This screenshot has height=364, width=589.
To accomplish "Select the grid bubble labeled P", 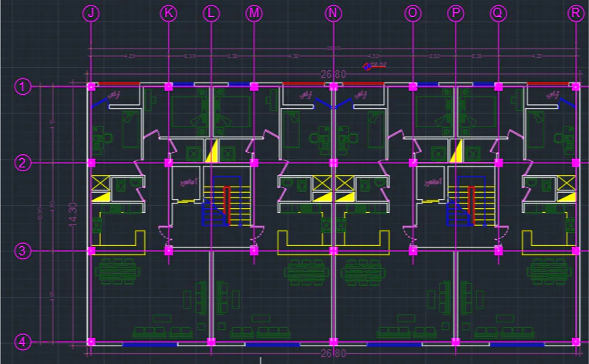I will [456, 13].
